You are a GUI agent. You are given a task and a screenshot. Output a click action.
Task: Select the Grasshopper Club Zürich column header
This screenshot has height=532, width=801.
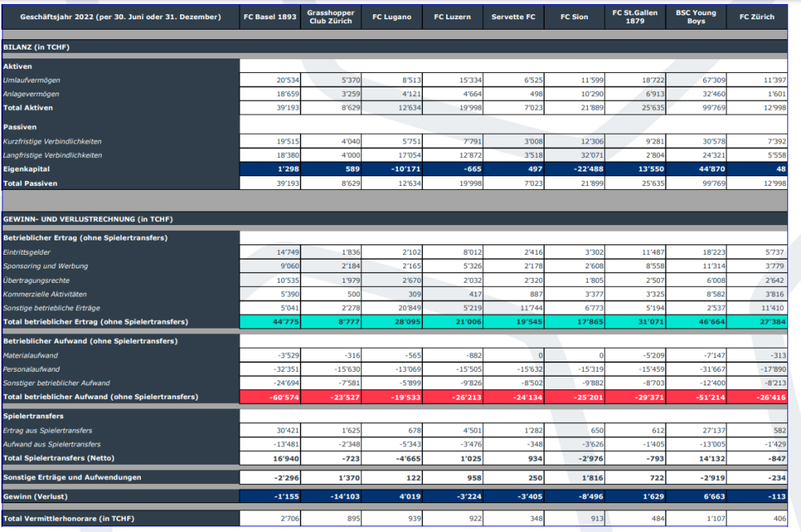point(331,17)
